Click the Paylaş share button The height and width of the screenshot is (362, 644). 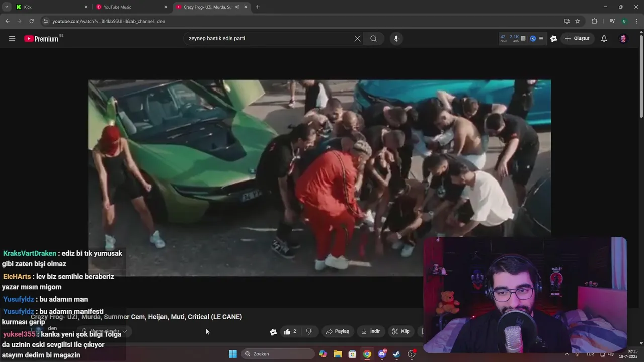(337, 331)
